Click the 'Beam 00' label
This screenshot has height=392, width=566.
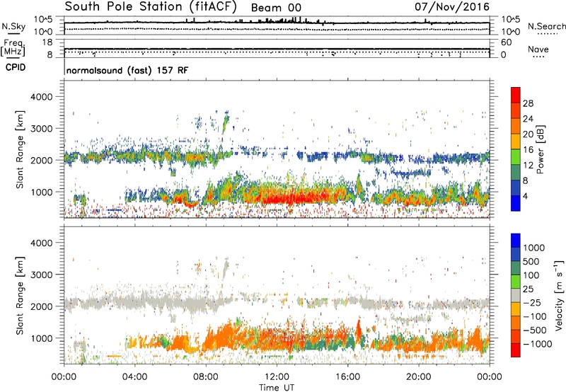276,8
